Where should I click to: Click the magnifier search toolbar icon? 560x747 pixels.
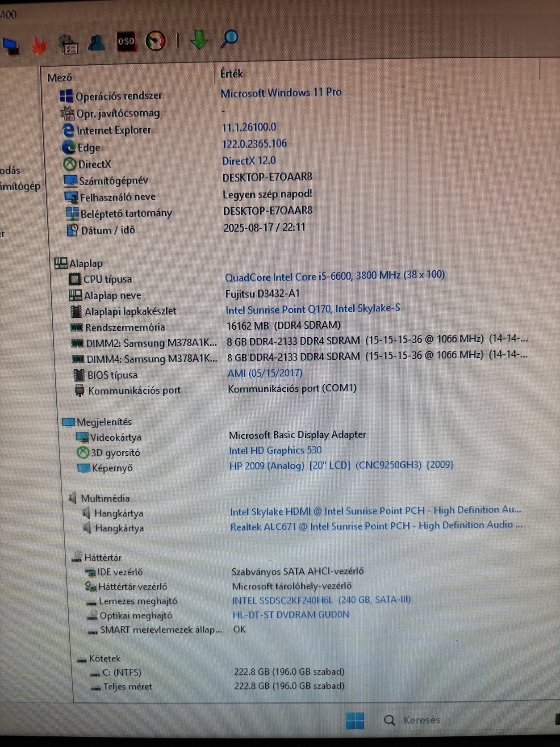(x=229, y=39)
